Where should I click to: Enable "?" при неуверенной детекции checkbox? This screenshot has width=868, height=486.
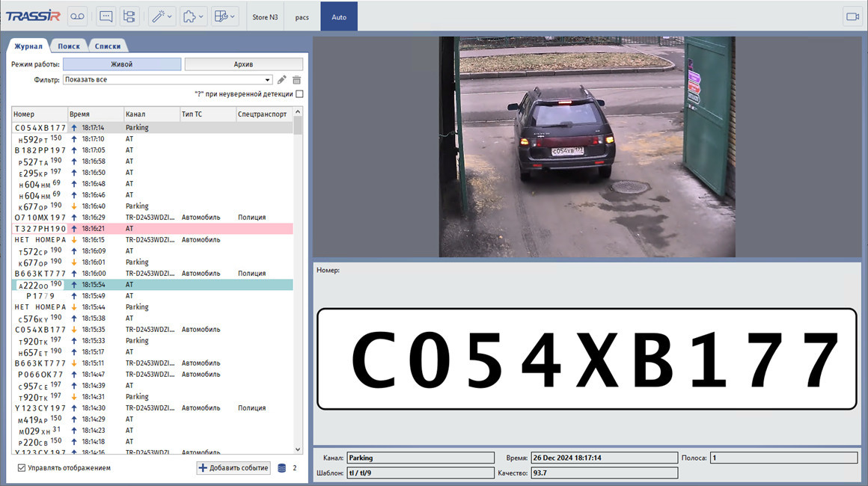click(299, 94)
